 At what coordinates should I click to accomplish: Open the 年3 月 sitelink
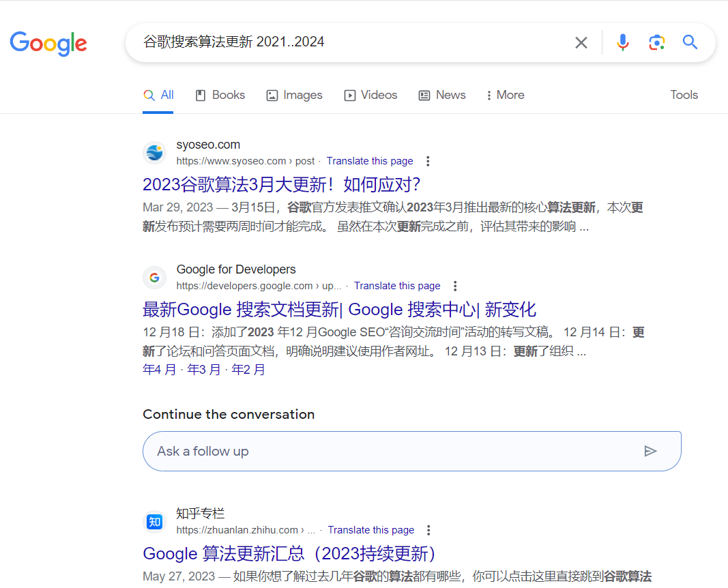click(x=204, y=370)
